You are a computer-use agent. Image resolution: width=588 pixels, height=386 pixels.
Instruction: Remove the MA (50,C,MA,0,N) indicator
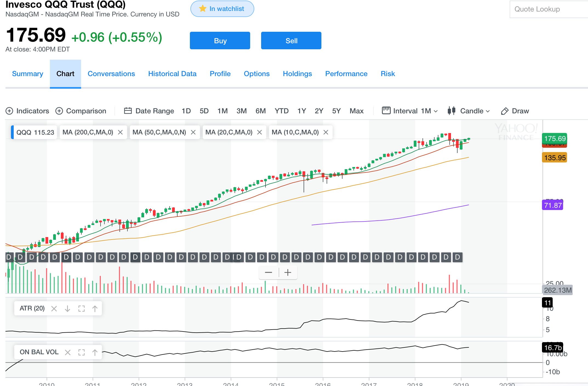(x=193, y=132)
